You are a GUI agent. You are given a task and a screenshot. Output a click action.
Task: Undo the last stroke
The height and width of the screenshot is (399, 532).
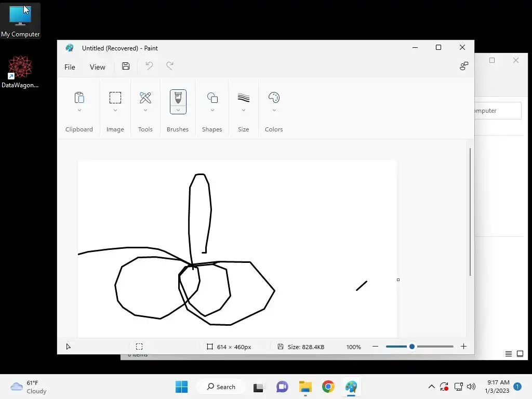(149, 65)
